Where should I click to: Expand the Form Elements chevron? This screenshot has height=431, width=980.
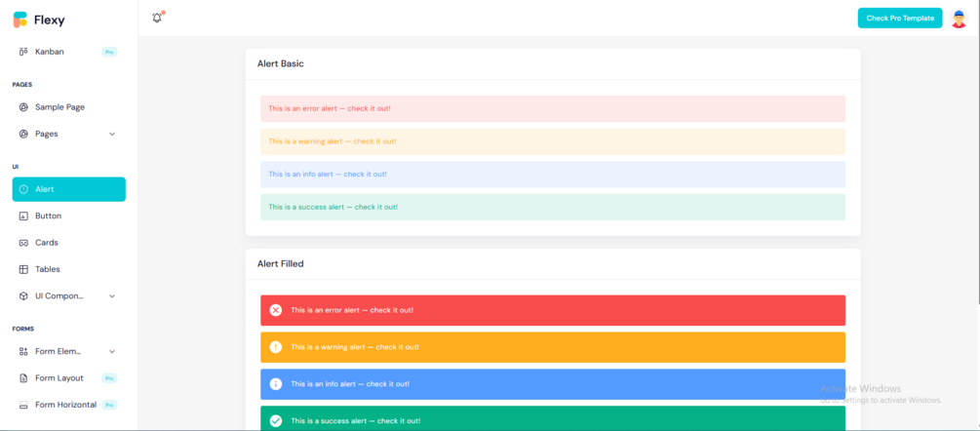tap(112, 351)
